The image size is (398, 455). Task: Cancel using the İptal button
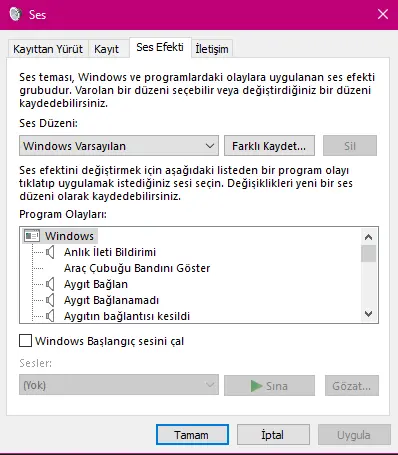tap(273, 435)
